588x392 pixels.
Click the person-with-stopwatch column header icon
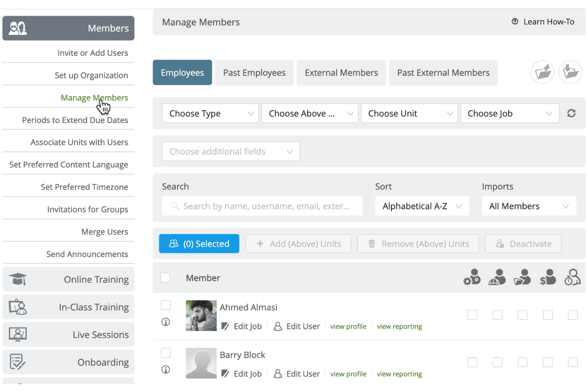click(573, 277)
